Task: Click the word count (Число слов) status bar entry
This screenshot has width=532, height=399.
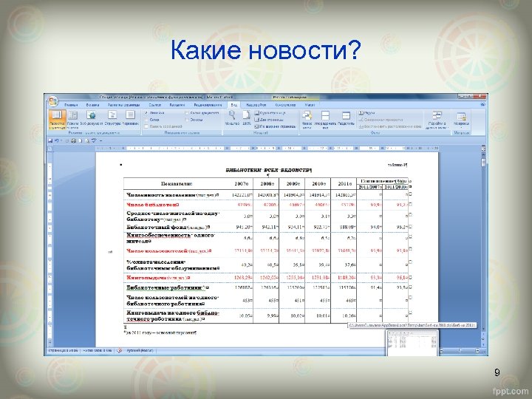Action: coord(97,350)
